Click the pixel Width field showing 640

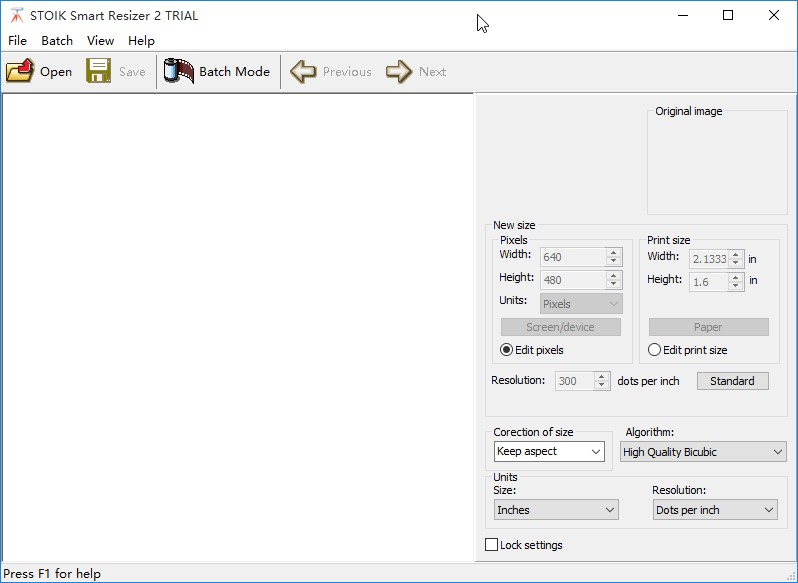[x=573, y=257]
